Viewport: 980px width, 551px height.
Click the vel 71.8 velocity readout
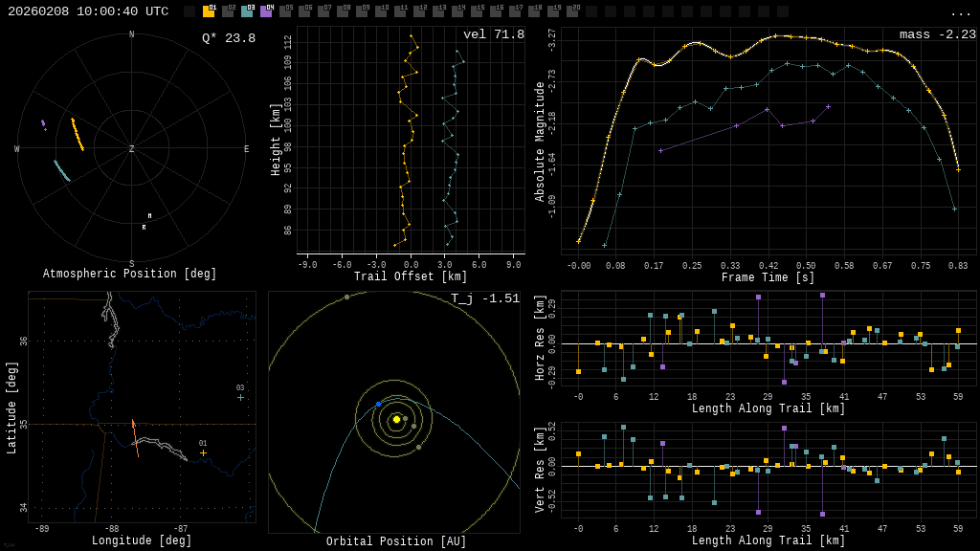(493, 34)
